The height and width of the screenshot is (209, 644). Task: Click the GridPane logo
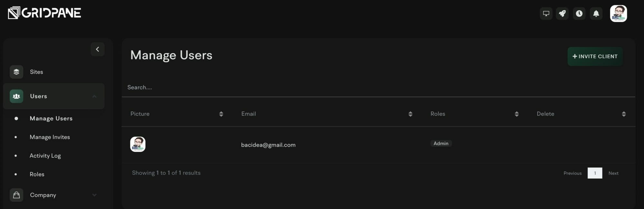[x=44, y=13]
